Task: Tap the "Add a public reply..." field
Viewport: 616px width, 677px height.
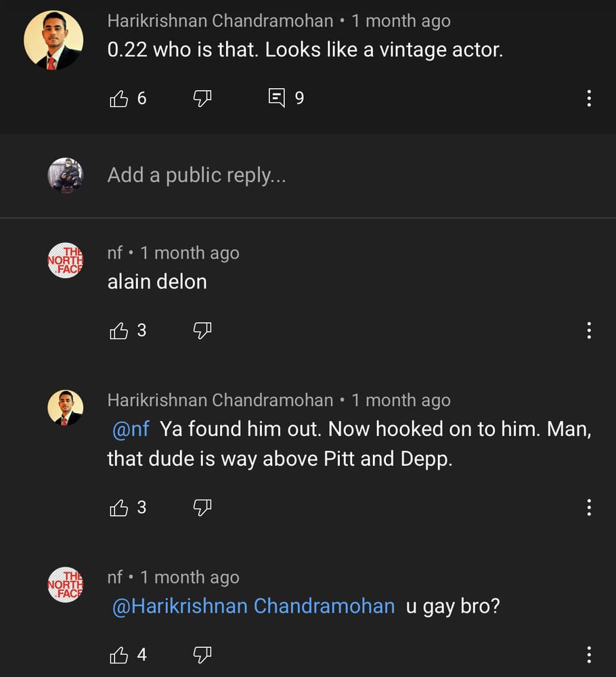Action: 196,175
